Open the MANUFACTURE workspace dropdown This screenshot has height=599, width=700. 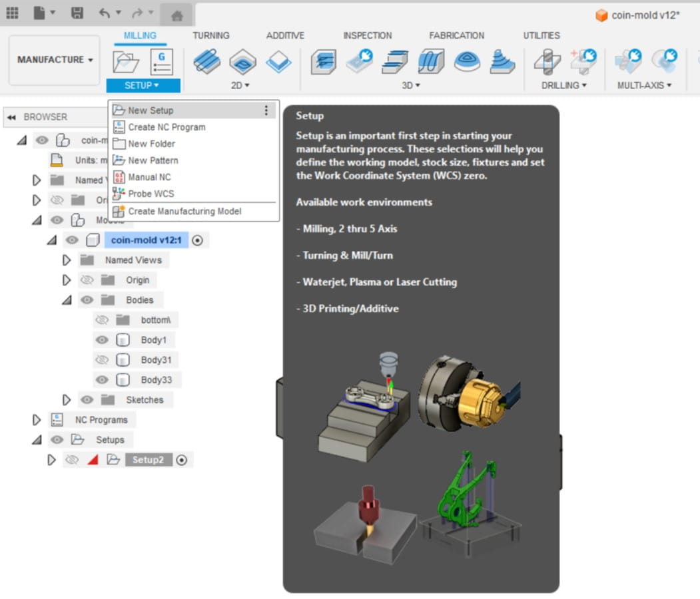pyautogui.click(x=55, y=60)
